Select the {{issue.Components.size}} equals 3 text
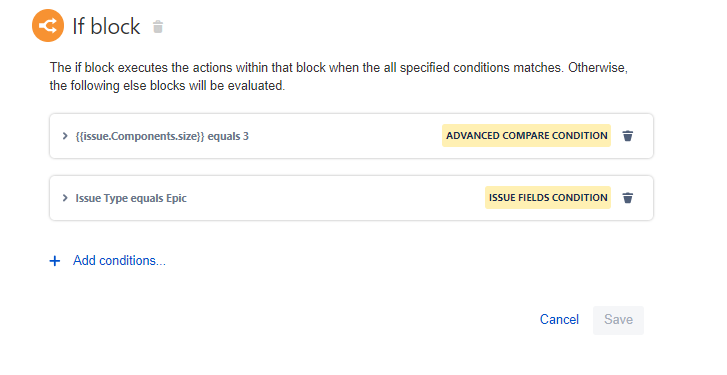Image resolution: width=727 pixels, height=375 pixels. pos(162,136)
